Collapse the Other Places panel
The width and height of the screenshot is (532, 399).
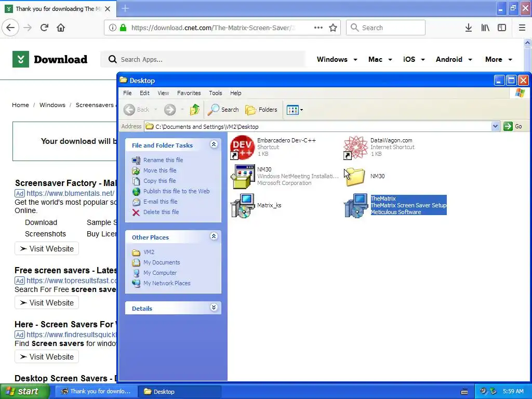pos(214,236)
